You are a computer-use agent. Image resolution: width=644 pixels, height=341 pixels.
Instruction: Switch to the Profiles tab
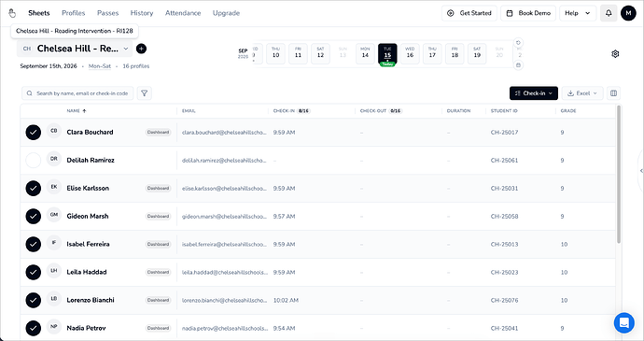[x=73, y=13]
